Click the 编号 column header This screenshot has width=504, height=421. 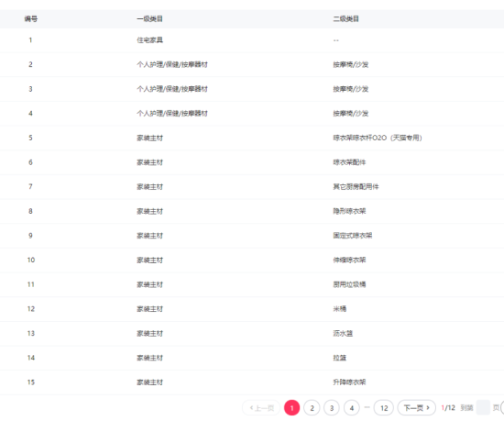[31, 19]
